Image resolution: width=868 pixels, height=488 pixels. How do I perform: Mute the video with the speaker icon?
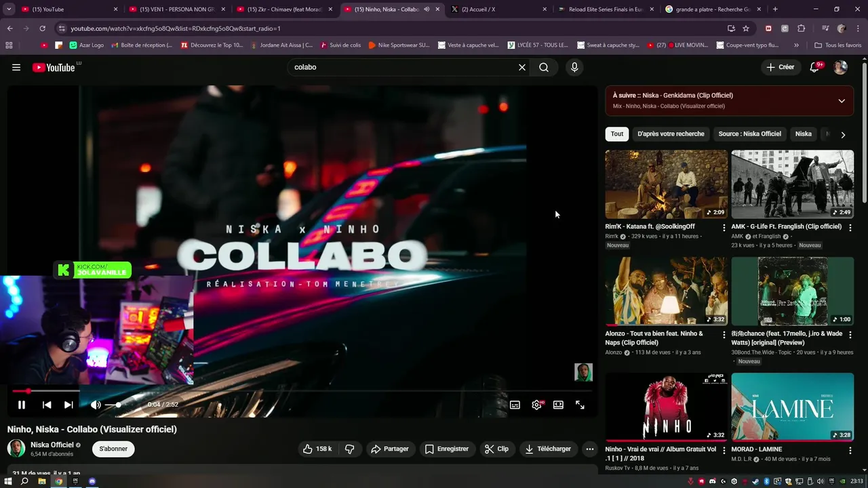[96, 405]
